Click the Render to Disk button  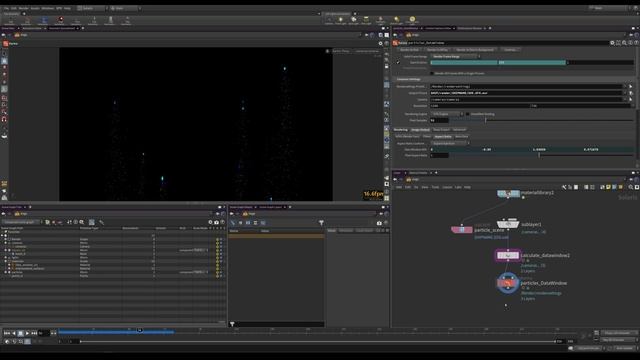coord(409,50)
